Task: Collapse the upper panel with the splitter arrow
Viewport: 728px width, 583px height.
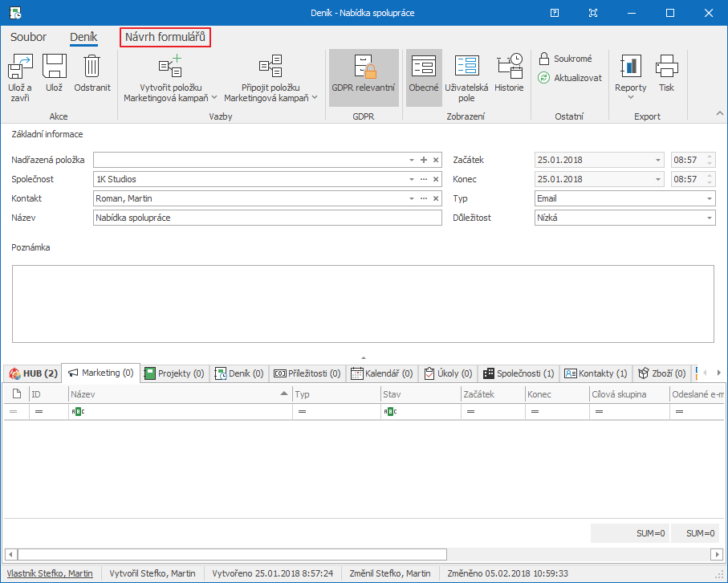Action: click(x=364, y=357)
